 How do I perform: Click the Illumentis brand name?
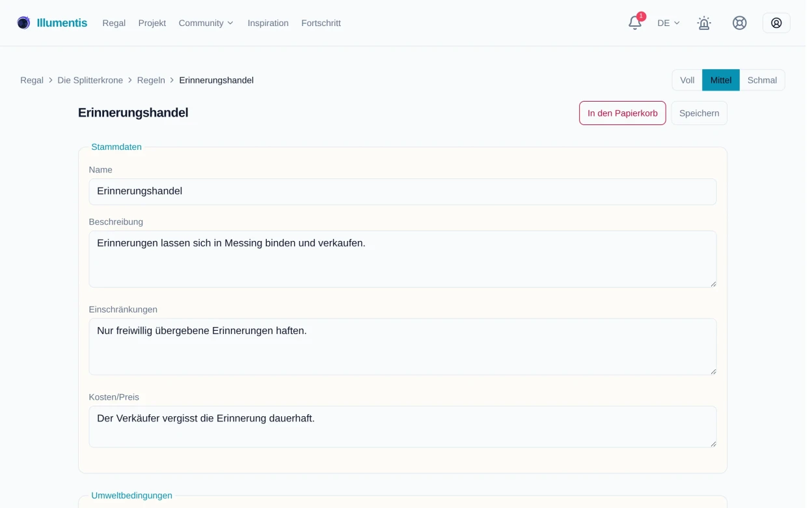(x=62, y=23)
